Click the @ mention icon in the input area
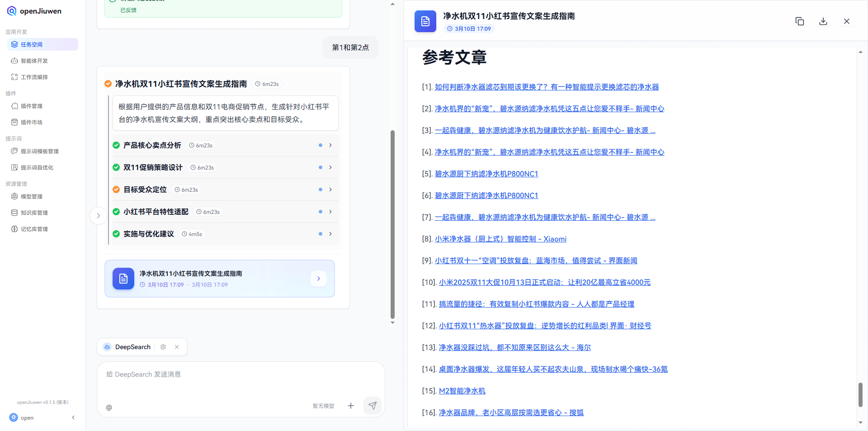Image resolution: width=868 pixels, height=431 pixels. point(109,407)
